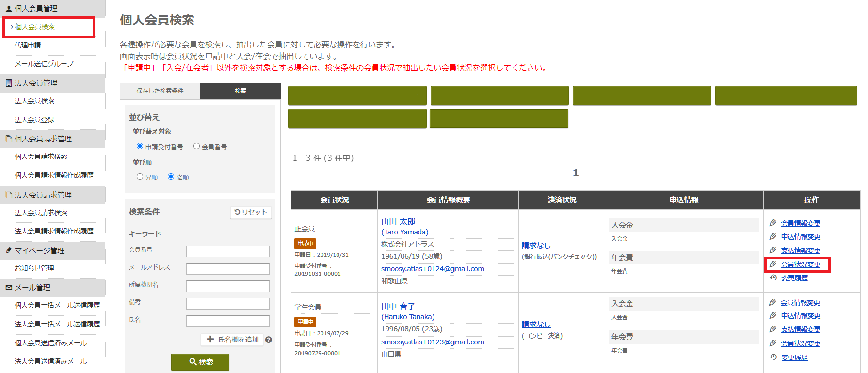Screen dimensions: 868x373
Task: Click the person icon beside 個人会員管理
Action: point(9,8)
